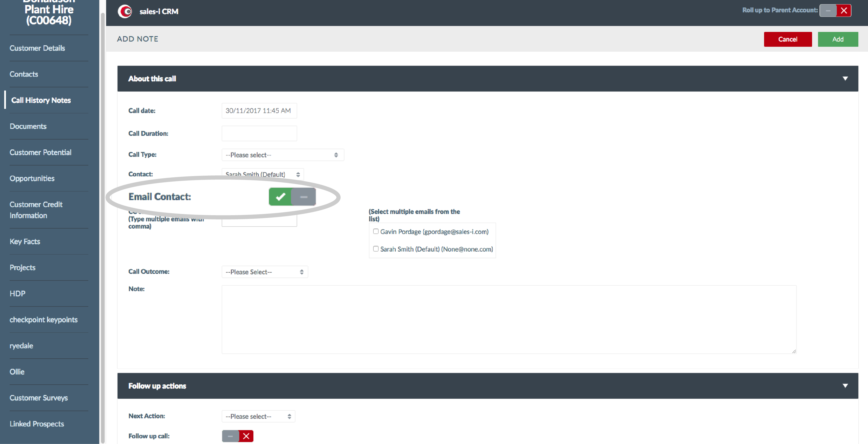Image resolution: width=868 pixels, height=444 pixels.
Task: Click the Cancel button
Action: 788,39
